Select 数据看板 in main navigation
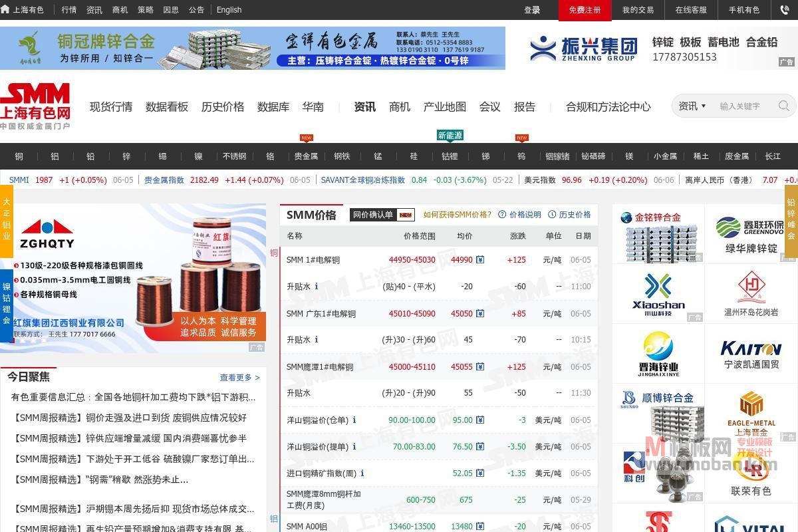Image resolution: width=798 pixels, height=532 pixels. [x=167, y=106]
